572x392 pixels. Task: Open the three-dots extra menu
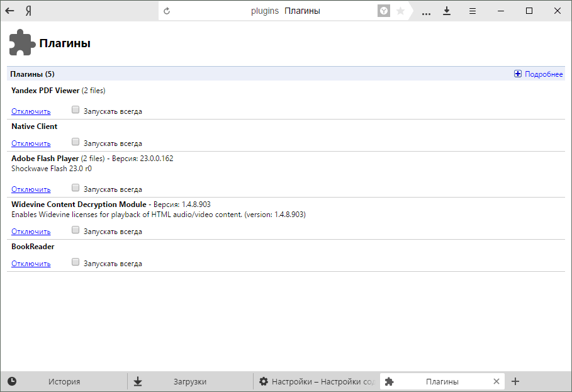(x=426, y=14)
